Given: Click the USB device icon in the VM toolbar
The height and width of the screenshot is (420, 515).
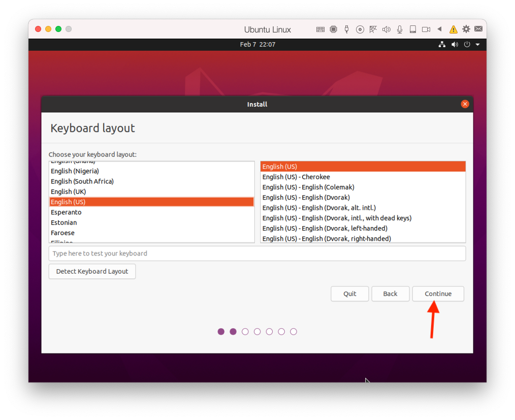Looking at the screenshot, I should point(347,29).
